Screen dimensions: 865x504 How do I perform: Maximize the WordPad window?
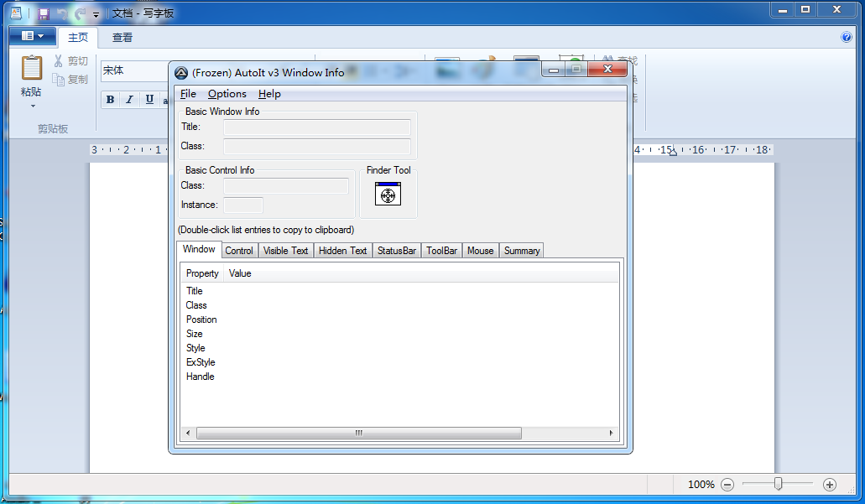(805, 9)
